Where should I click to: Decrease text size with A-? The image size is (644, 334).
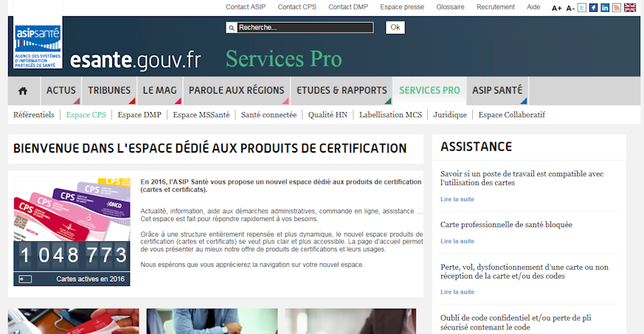point(570,8)
